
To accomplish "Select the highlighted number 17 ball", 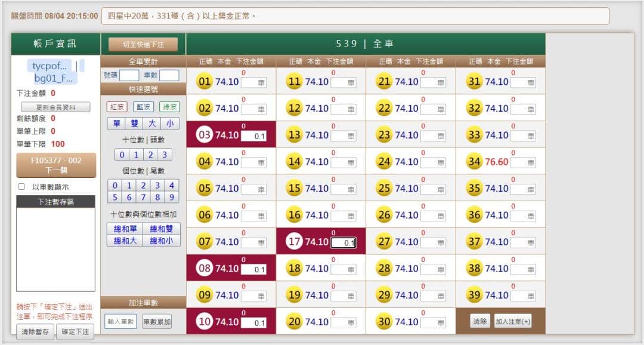I will coord(294,241).
